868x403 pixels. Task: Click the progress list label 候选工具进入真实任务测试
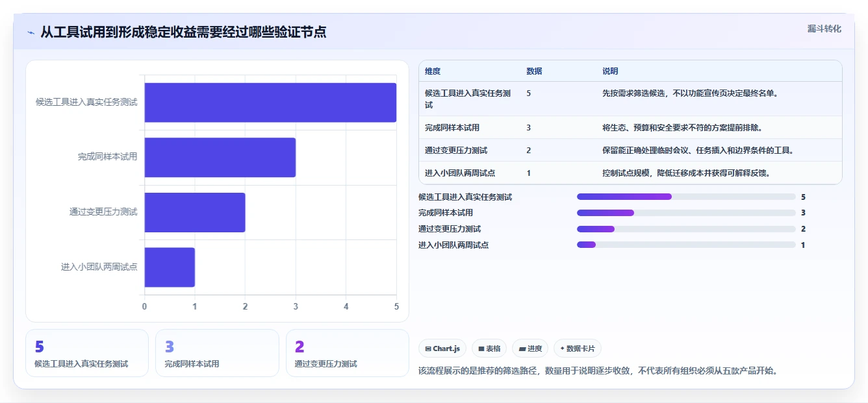(465, 197)
